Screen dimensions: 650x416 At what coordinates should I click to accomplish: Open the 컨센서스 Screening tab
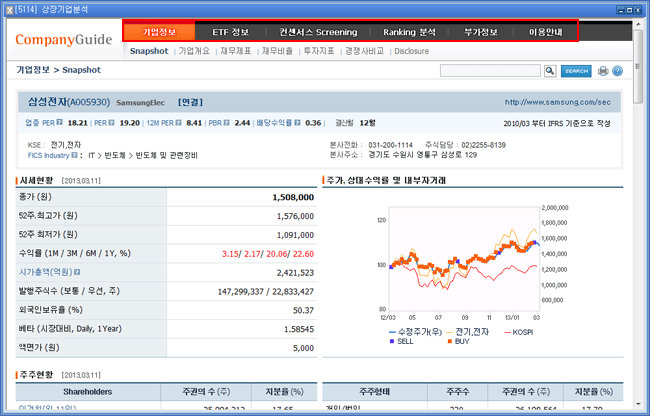(317, 32)
